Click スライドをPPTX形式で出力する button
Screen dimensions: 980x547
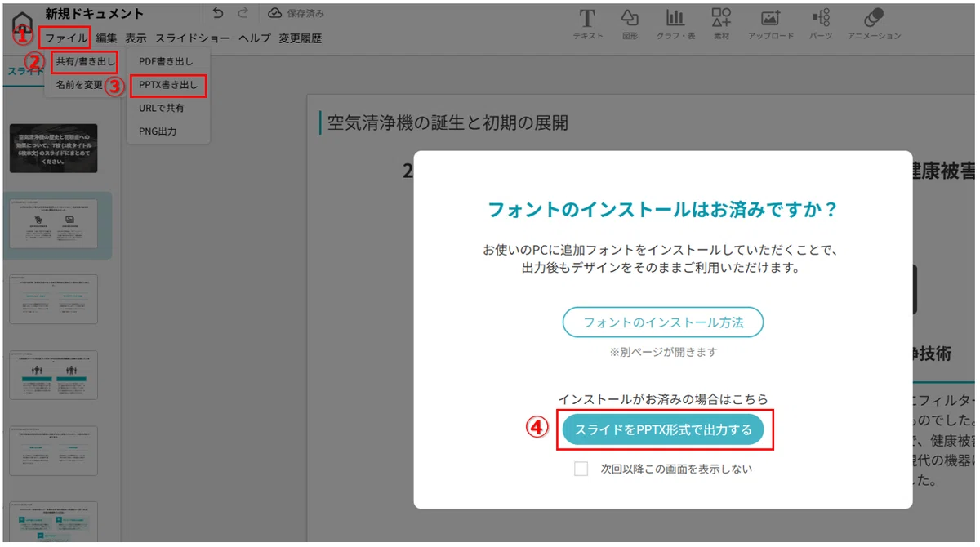663,429
